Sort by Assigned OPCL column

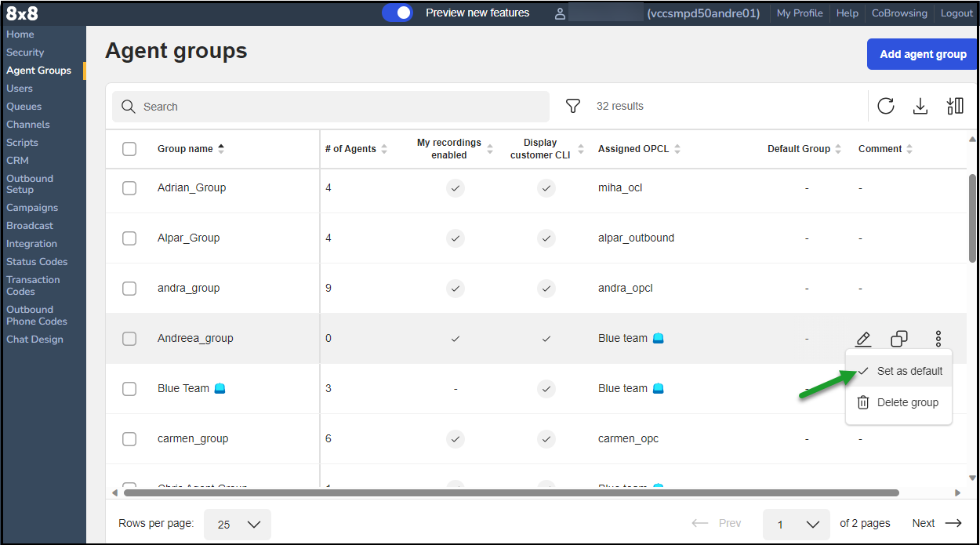[x=640, y=149]
